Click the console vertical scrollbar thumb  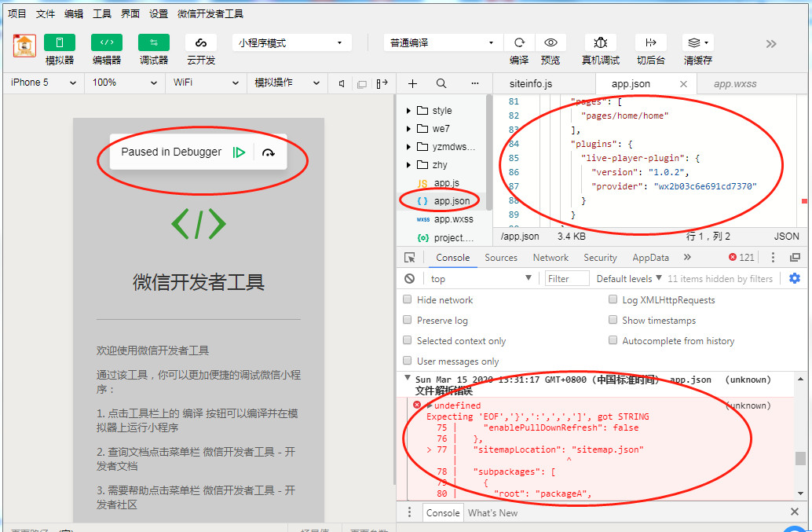coord(800,458)
